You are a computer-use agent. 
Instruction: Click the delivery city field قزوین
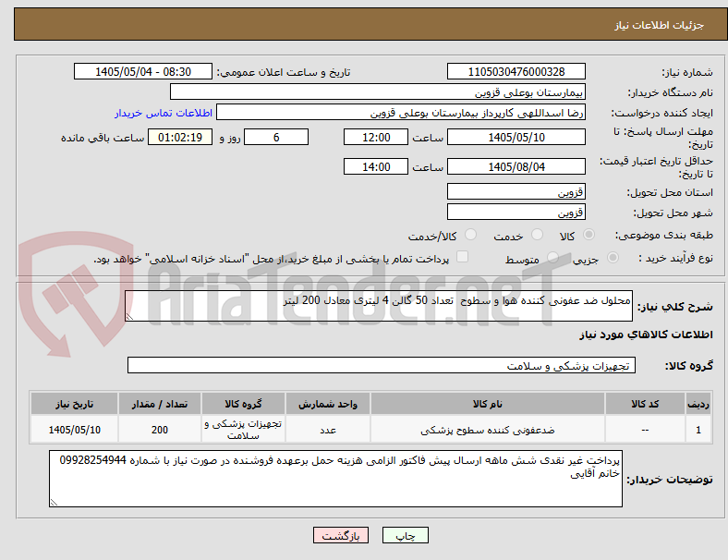click(516, 212)
